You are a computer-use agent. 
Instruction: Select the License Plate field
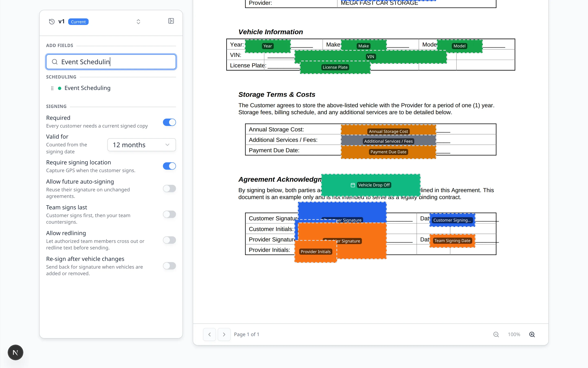tap(335, 67)
